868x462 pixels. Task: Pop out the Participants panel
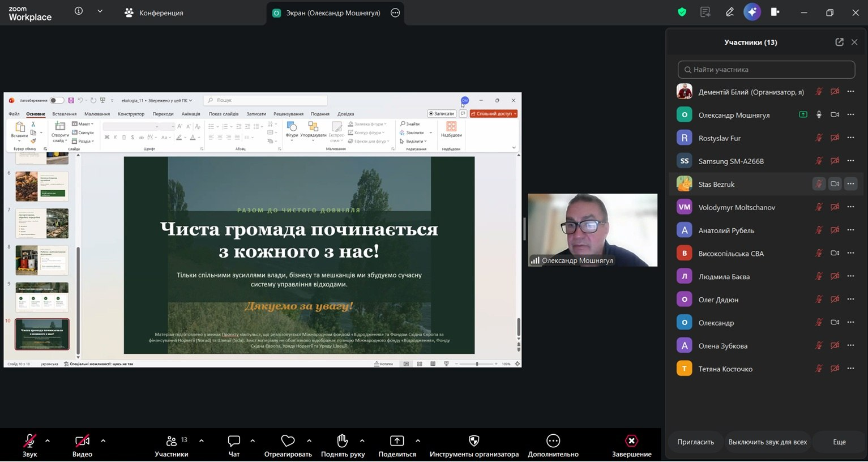[839, 42]
